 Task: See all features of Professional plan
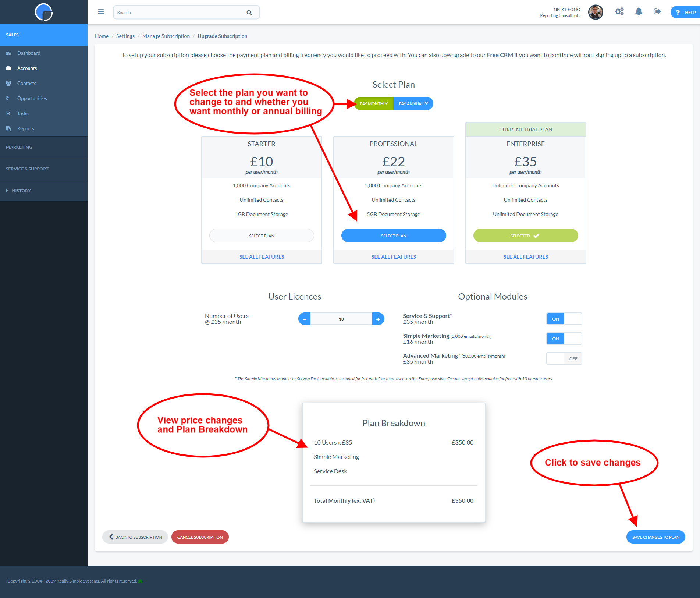point(394,257)
